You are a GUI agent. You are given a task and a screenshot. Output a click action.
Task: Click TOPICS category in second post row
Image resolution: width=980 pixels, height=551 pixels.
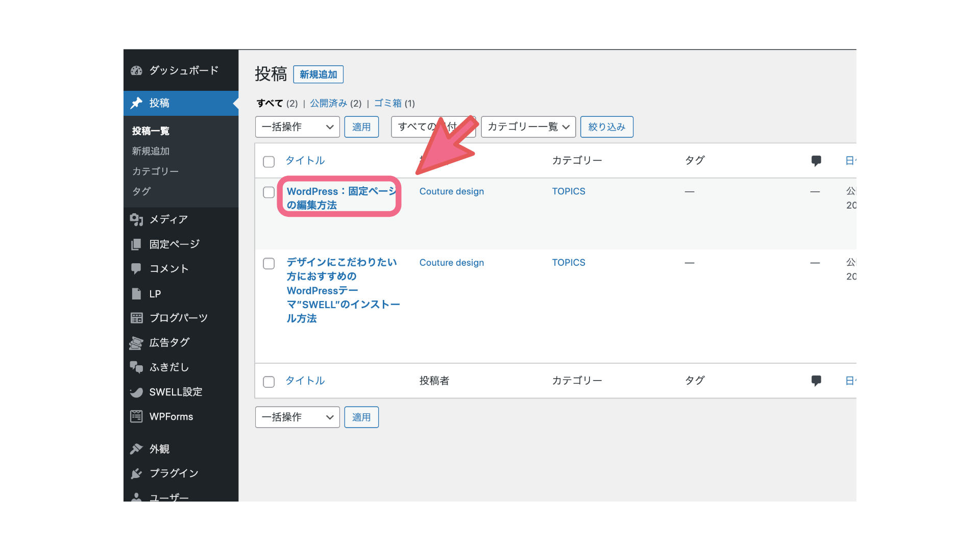tap(569, 263)
